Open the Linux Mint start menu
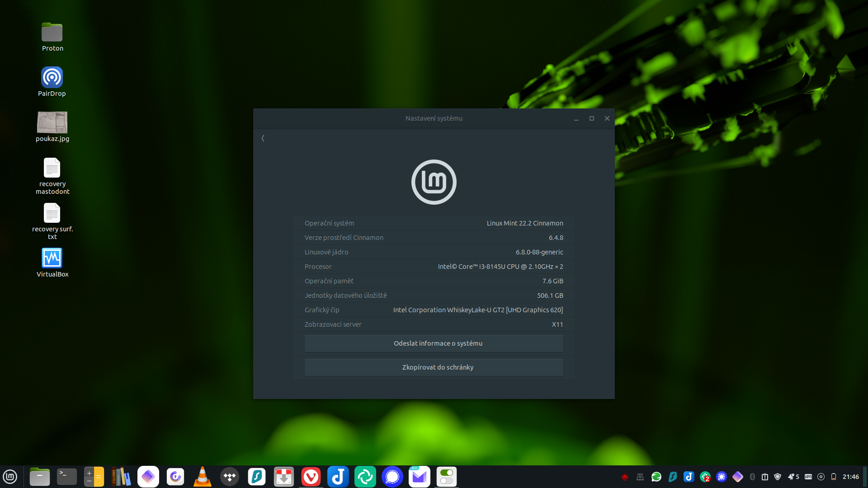This screenshot has height=488, width=868. tap(10, 477)
